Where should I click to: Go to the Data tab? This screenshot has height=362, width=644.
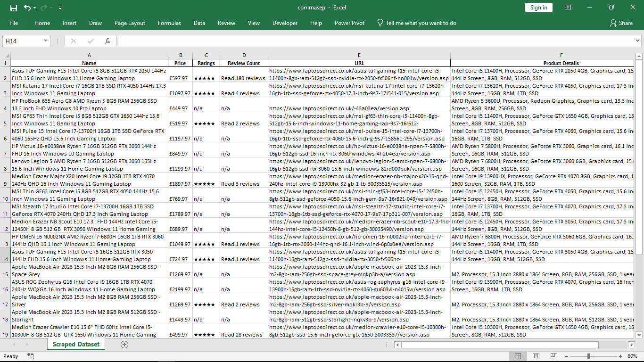tap(199, 23)
